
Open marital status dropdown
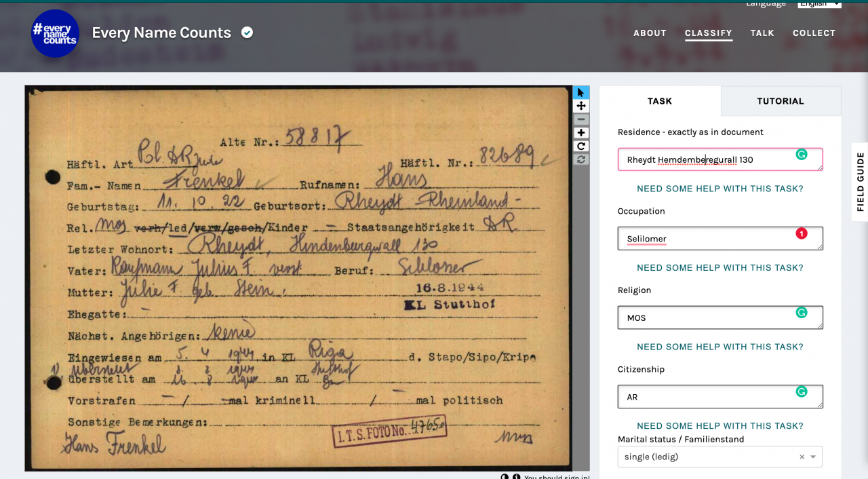(x=814, y=457)
